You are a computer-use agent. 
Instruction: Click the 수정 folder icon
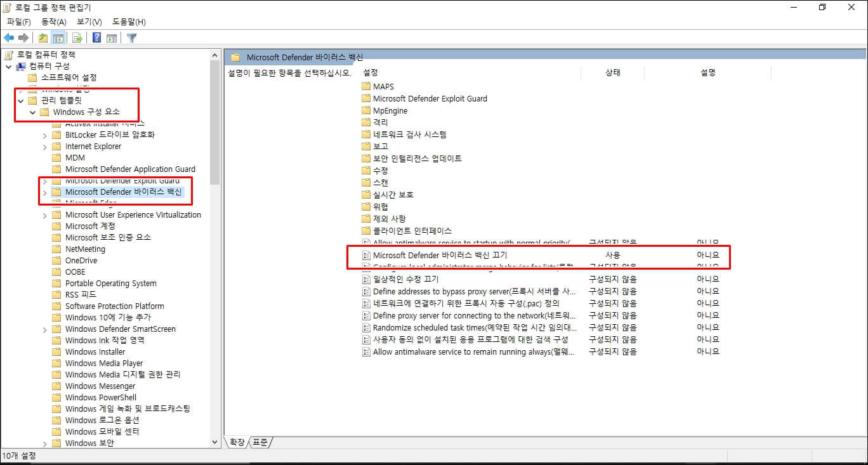click(365, 171)
